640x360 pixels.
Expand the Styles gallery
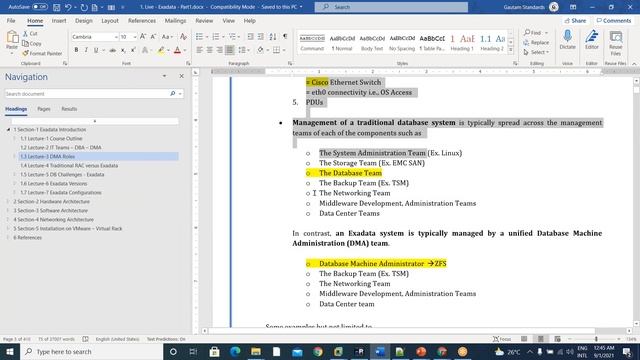point(511,50)
